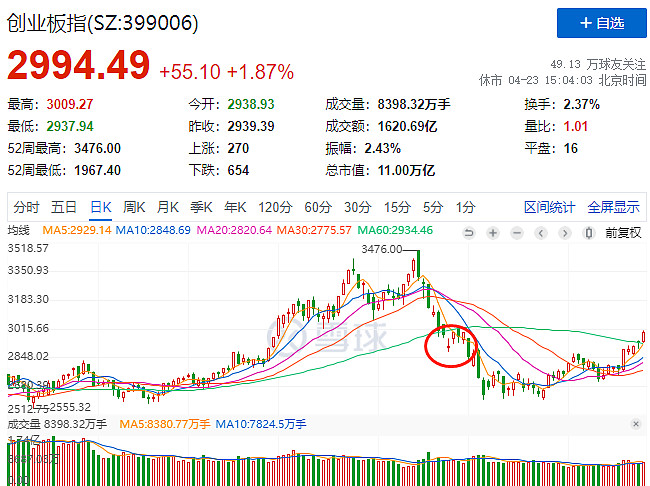
Task: Open the 年K chart tab
Action: point(235,207)
